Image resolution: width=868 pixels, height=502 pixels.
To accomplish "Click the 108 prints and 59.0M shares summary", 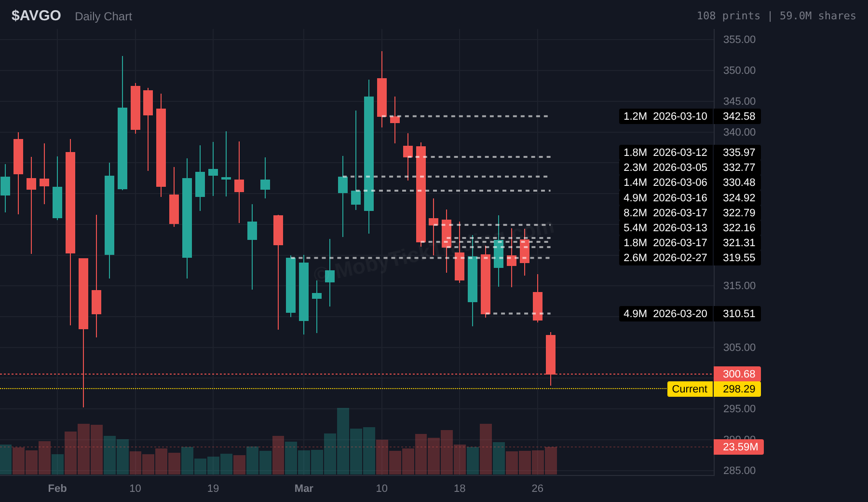I will [776, 16].
